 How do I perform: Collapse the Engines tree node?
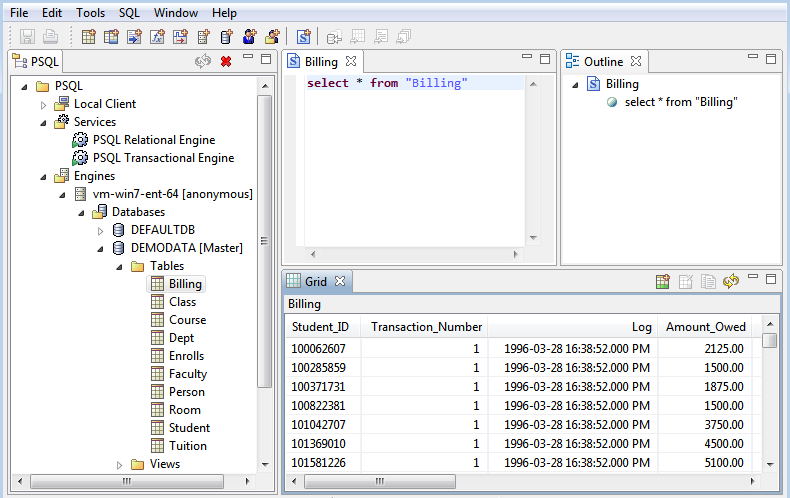(x=43, y=177)
